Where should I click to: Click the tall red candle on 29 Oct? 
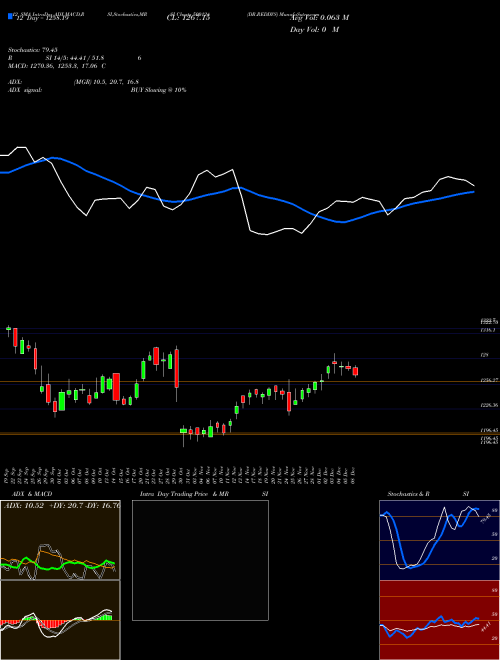click(177, 368)
